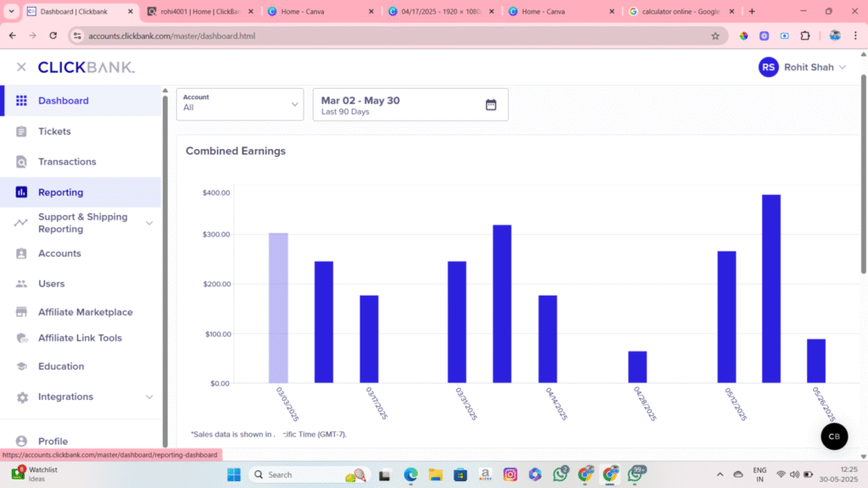Image resolution: width=868 pixels, height=488 pixels.
Task: Close the sidebar with the X icon
Action: [x=21, y=67]
